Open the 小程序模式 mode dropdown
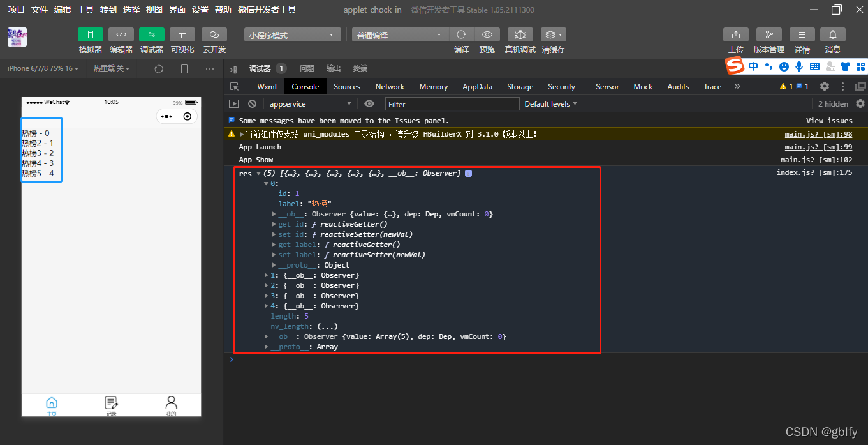Screen dimensions: 868x445 tap(293, 35)
